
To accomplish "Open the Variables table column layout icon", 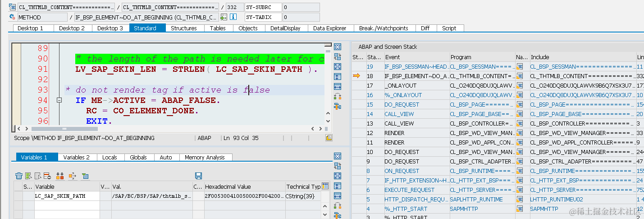I will (x=325, y=186).
